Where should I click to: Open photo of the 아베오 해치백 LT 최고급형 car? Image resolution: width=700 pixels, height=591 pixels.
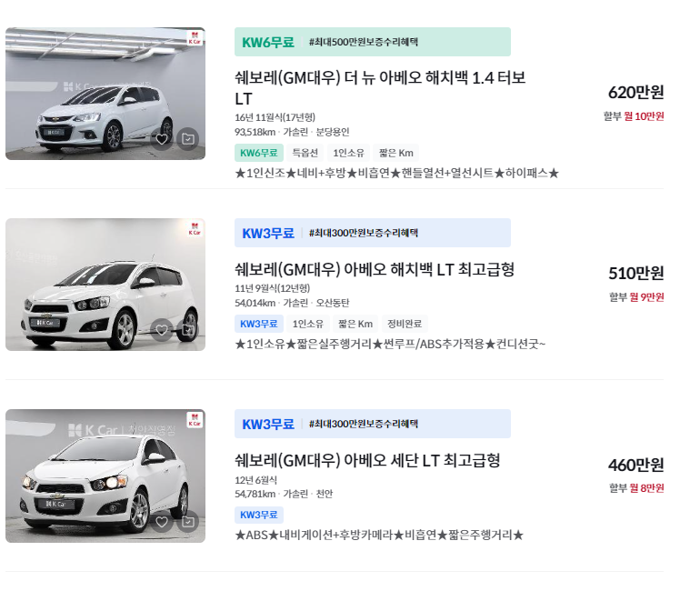pyautogui.click(x=105, y=285)
